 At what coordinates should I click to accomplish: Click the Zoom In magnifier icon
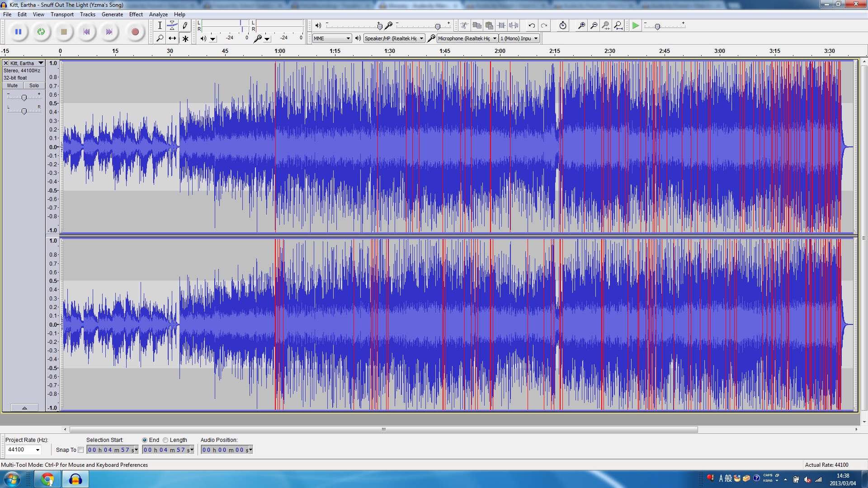[x=581, y=26]
